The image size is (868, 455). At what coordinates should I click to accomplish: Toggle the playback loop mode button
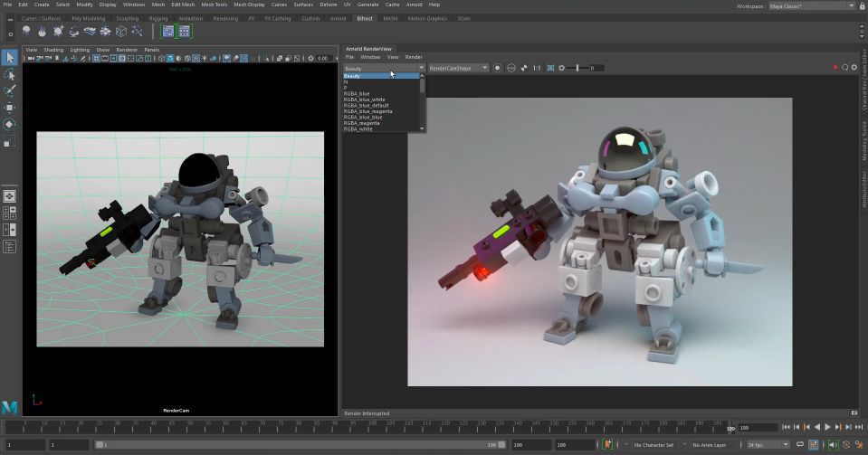pyautogui.click(x=800, y=445)
